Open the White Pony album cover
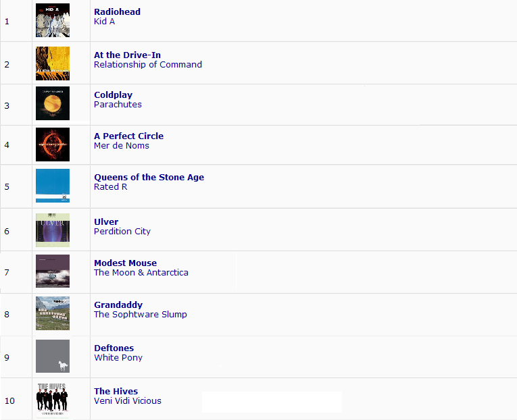Viewport: 517px width, 420px height. tap(53, 356)
